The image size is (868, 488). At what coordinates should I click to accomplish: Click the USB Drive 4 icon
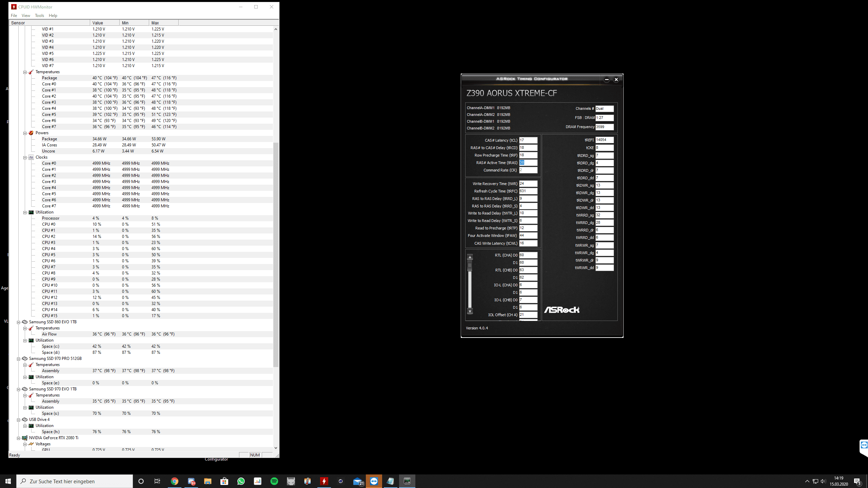click(25, 420)
